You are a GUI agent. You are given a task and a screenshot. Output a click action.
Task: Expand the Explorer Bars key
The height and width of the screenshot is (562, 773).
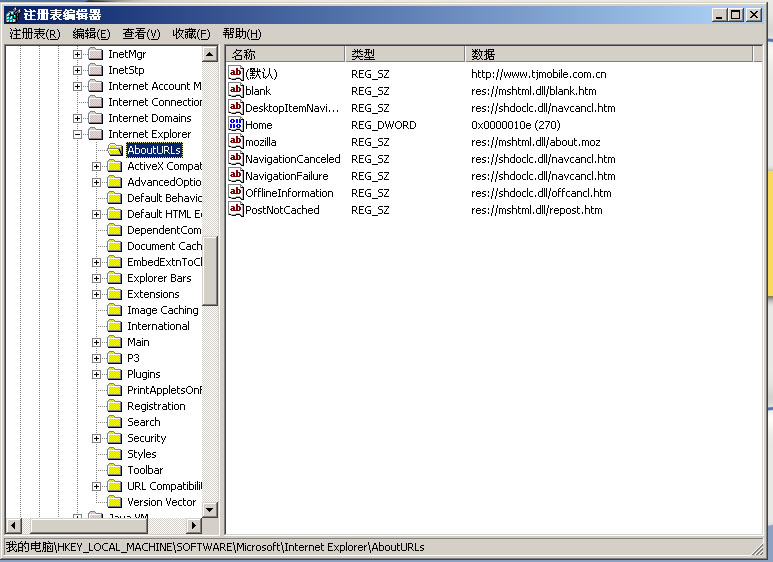(x=97, y=279)
